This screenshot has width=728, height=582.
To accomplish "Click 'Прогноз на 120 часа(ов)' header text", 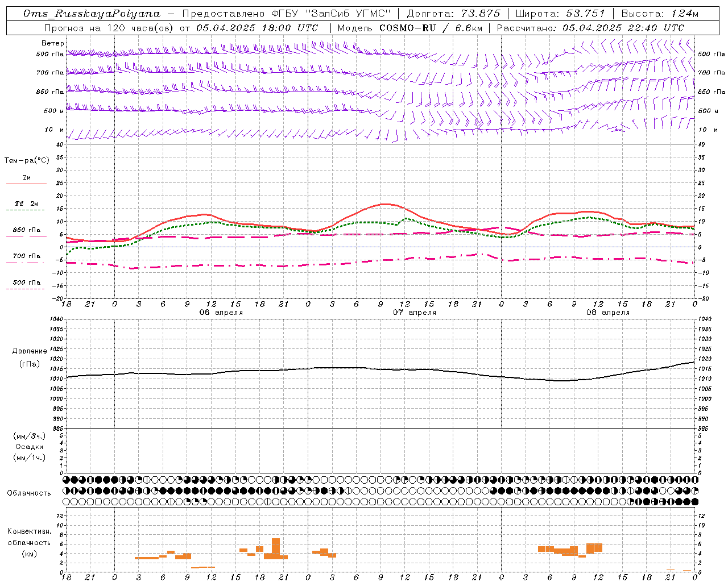I will click(x=109, y=28).
